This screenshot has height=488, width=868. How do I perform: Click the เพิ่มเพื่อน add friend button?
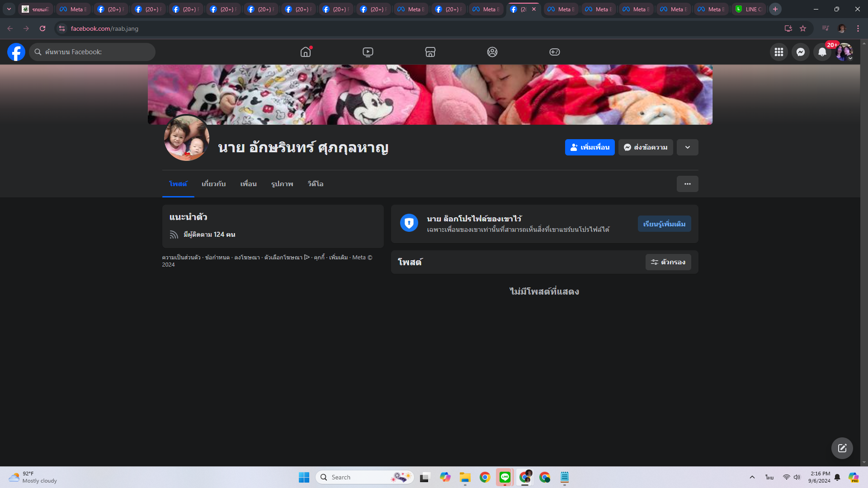coord(590,147)
